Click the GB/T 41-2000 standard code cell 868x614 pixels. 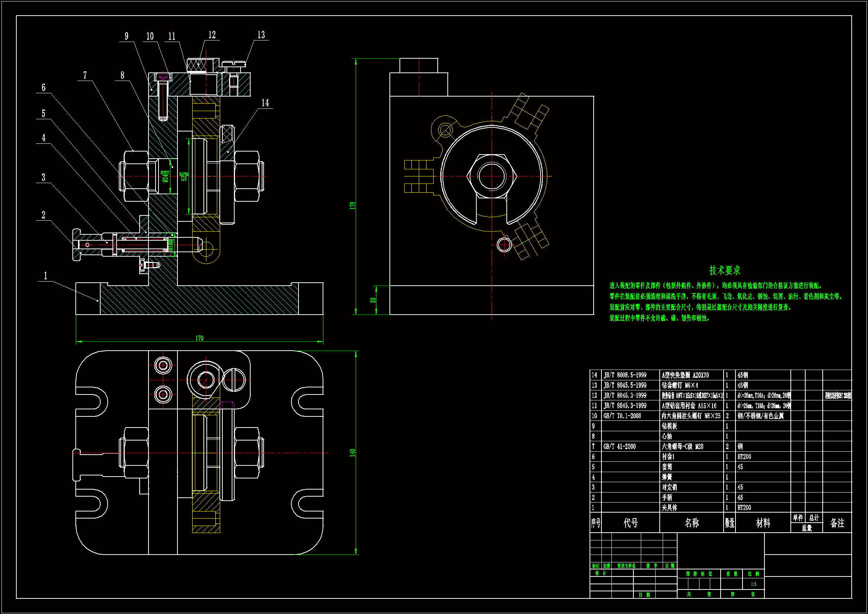(x=619, y=447)
